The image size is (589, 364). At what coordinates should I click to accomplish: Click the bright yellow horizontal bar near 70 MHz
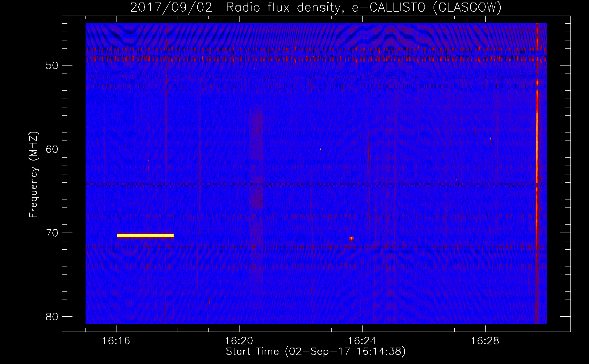coord(145,236)
